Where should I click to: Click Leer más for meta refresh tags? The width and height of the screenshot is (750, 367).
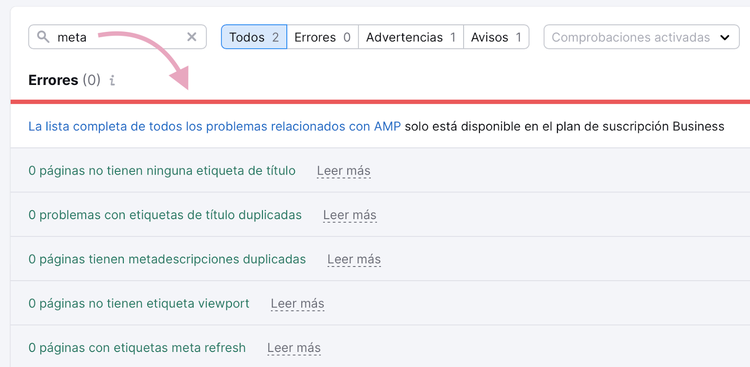pyautogui.click(x=294, y=348)
